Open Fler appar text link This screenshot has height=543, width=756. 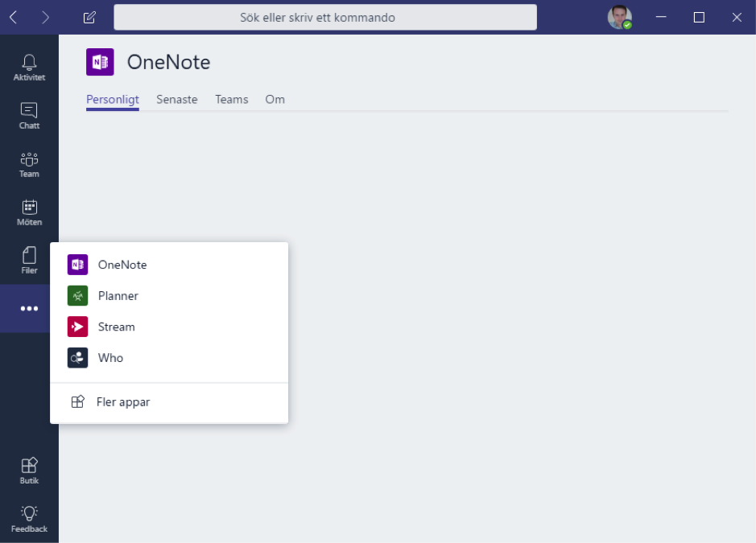click(123, 402)
